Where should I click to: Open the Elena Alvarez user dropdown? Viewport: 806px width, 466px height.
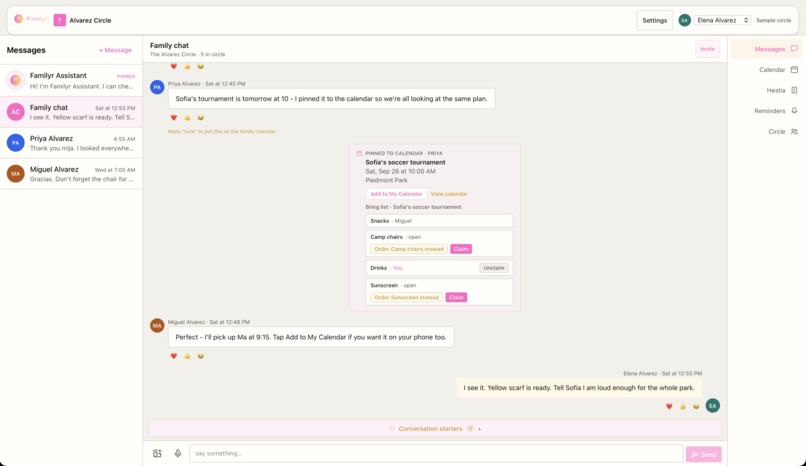(x=722, y=20)
